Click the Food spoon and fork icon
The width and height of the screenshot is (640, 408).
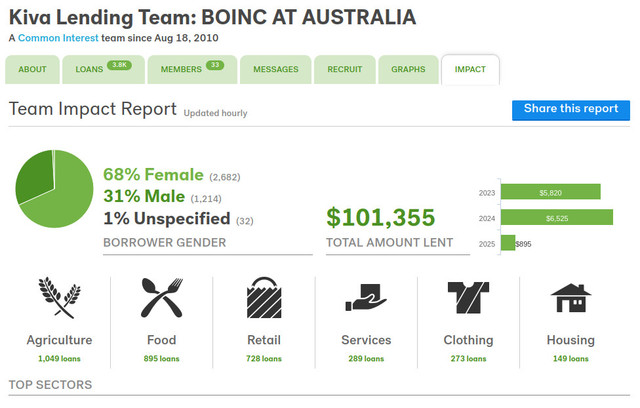pos(162,297)
